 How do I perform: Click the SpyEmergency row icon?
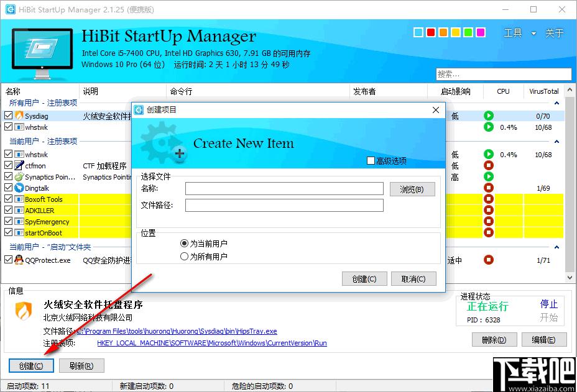(x=19, y=222)
